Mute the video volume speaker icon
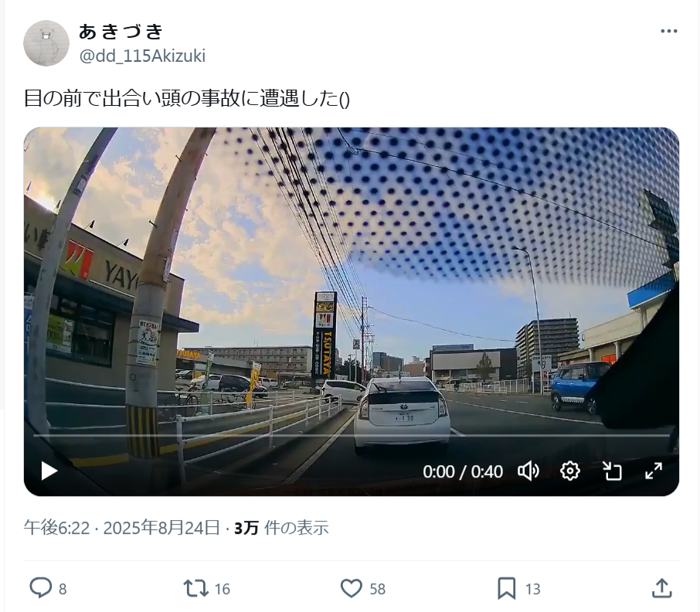The image size is (700, 612). [528, 471]
